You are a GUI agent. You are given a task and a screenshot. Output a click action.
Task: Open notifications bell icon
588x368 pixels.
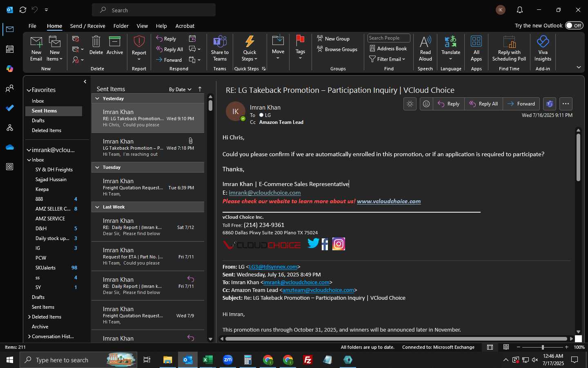520,10
